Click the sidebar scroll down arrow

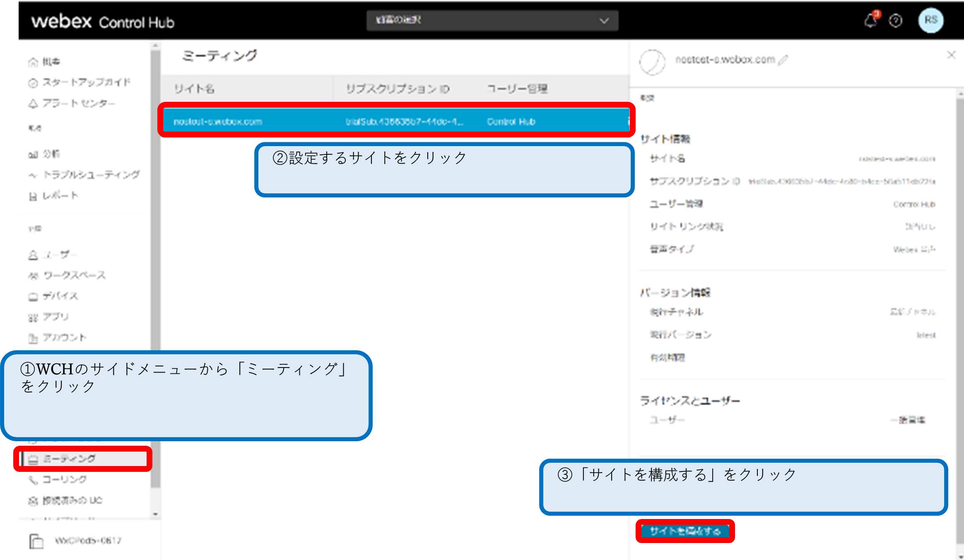tap(156, 514)
